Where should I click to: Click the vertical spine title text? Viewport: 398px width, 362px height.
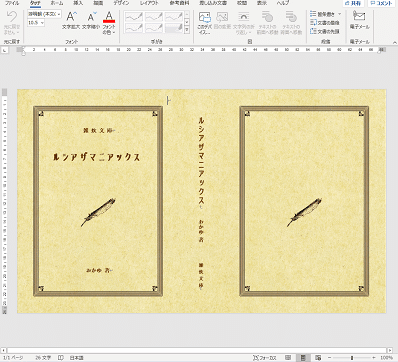(201, 161)
